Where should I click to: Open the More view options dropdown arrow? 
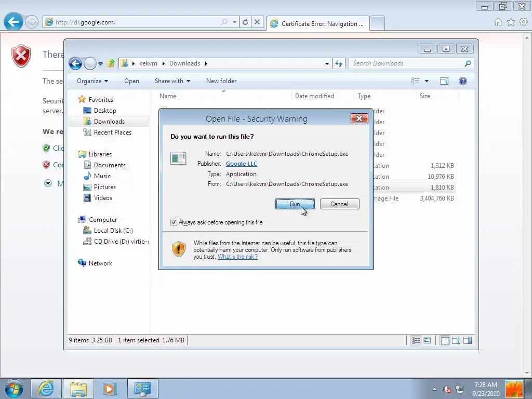pos(427,81)
